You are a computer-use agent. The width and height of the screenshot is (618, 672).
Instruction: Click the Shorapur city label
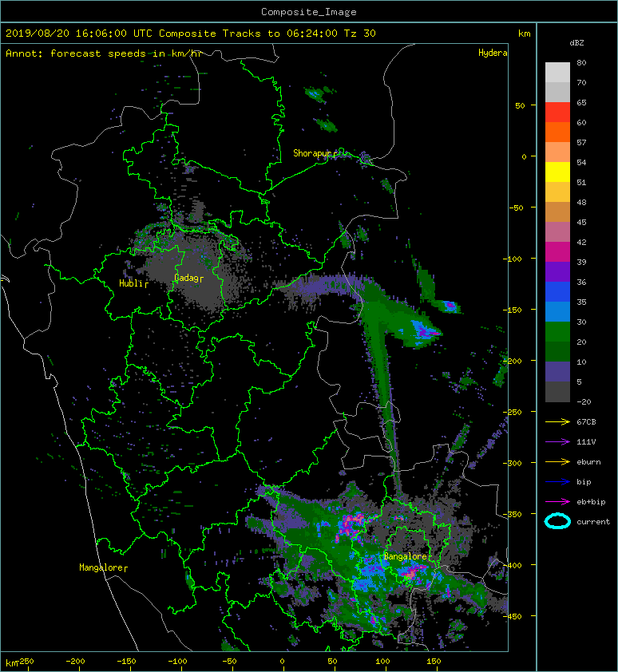point(314,153)
